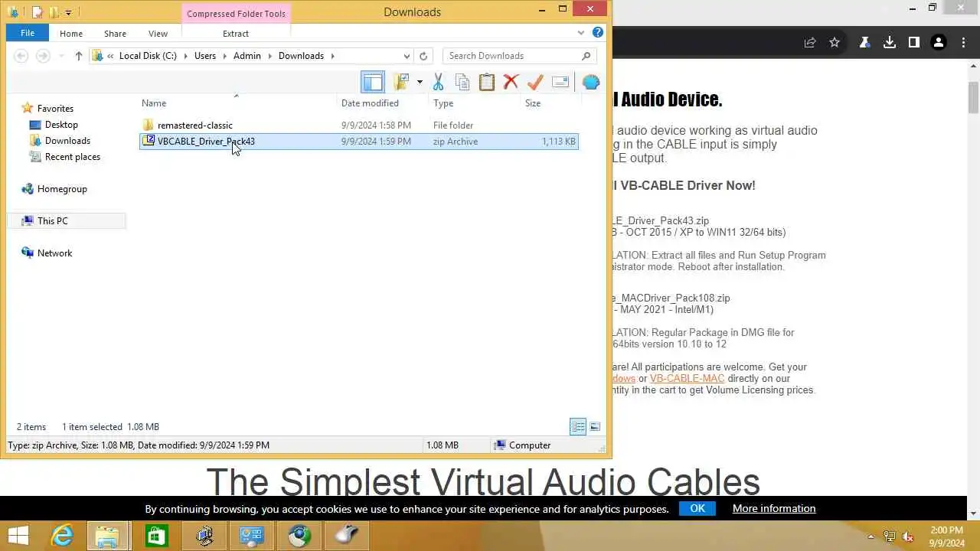Viewport: 980px width, 551px height.
Task: Open VB-CABLE-MAC link in browser
Action: [687, 379]
